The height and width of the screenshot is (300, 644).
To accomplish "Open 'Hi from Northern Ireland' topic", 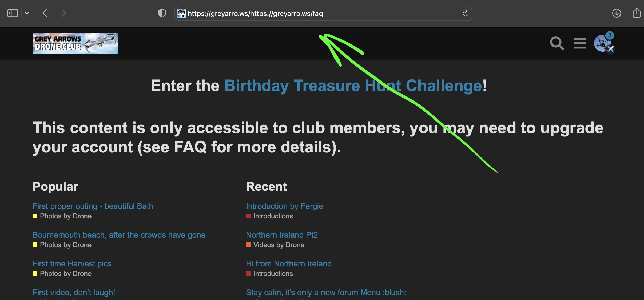I will click(x=289, y=264).
